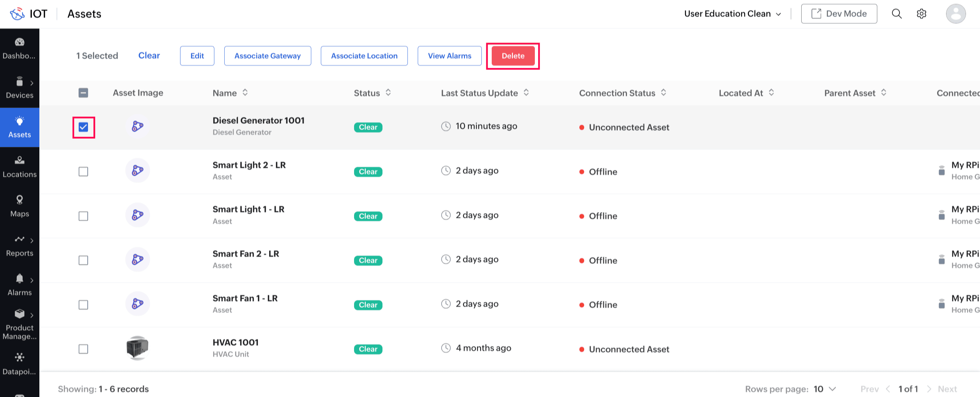Click the Clear selection link

[x=149, y=55]
